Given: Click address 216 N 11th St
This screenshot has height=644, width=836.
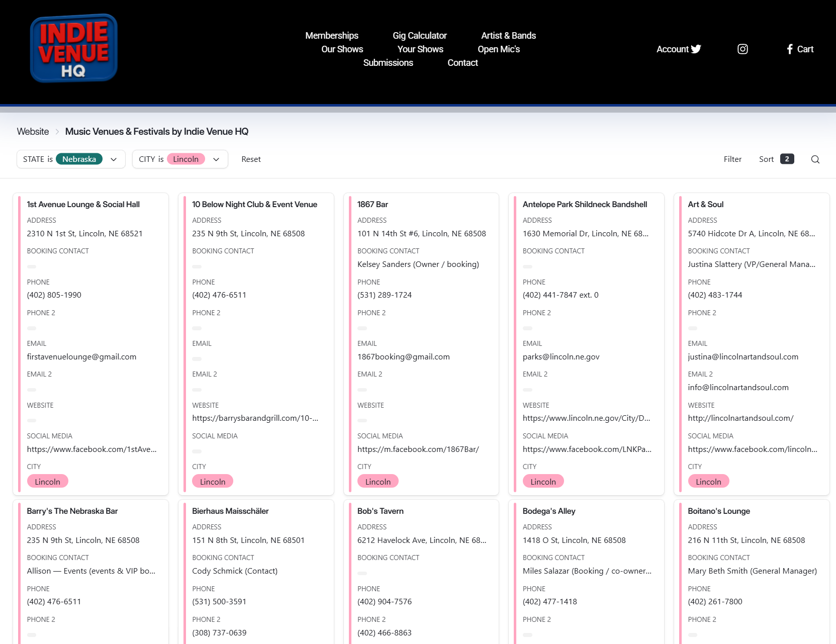Looking at the screenshot, I should (746, 540).
